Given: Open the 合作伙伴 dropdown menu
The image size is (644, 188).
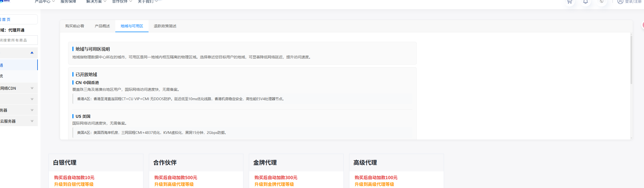Looking at the screenshot, I should pyautogui.click(x=122, y=2).
